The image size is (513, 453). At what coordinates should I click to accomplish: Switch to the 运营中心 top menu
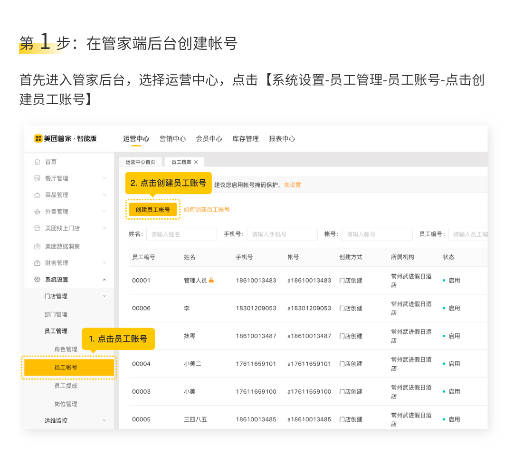136,139
